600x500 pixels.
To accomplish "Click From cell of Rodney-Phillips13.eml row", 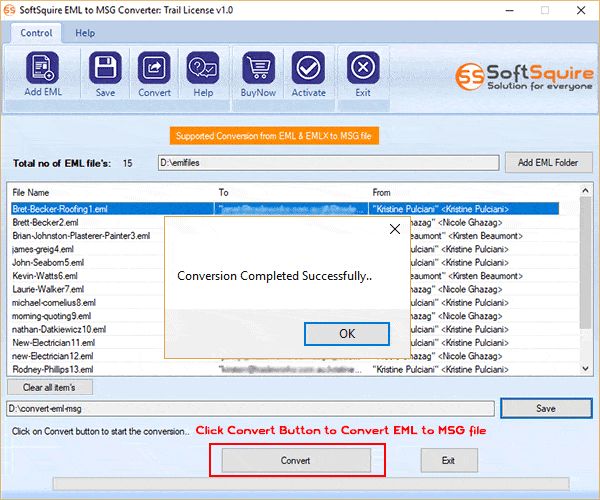I will point(440,369).
